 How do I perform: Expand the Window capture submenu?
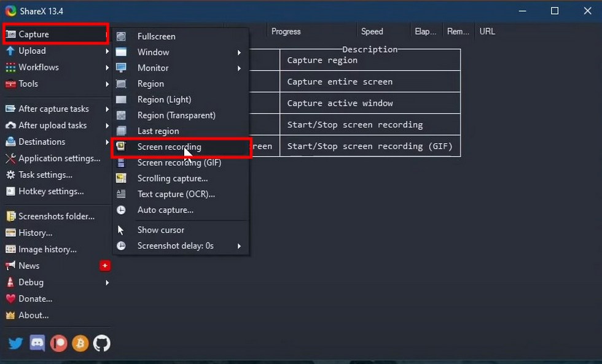(x=152, y=52)
